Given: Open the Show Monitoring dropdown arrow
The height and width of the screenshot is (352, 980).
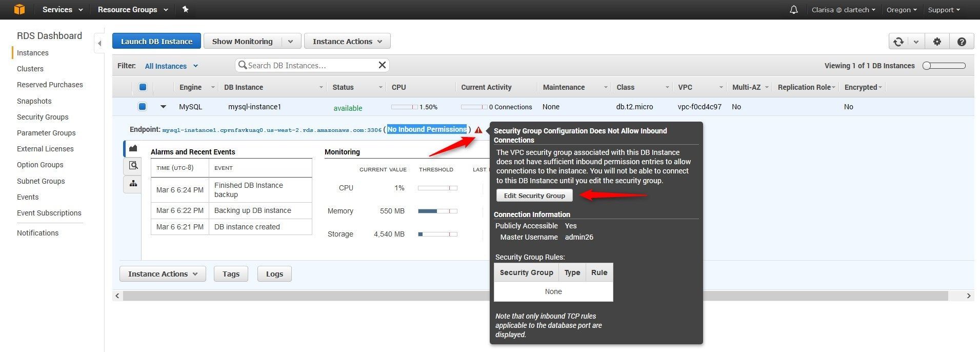Looking at the screenshot, I should tap(290, 42).
